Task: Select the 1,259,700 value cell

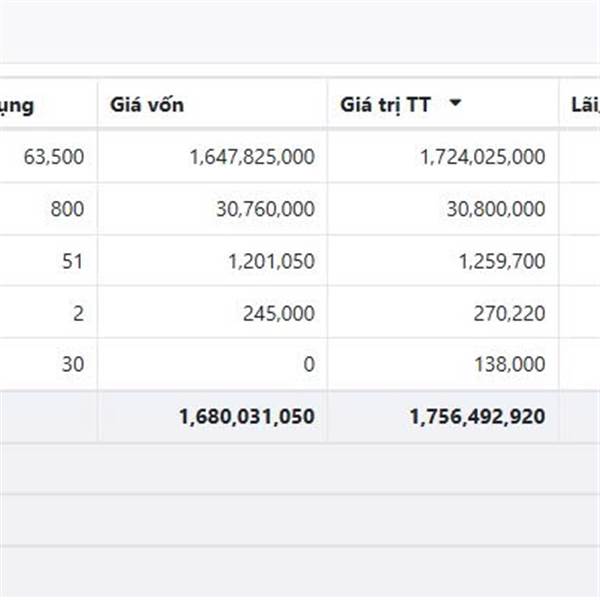Action: [x=443, y=261]
